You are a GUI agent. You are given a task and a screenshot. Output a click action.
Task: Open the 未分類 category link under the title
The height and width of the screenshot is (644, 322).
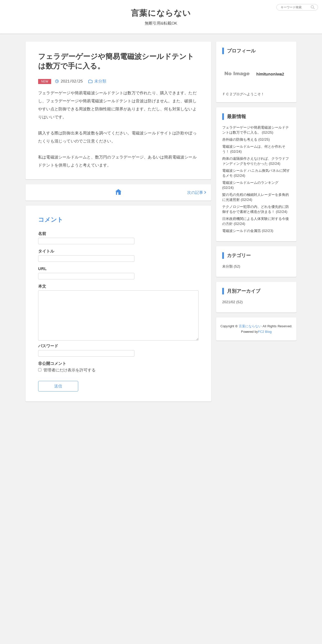(x=100, y=81)
